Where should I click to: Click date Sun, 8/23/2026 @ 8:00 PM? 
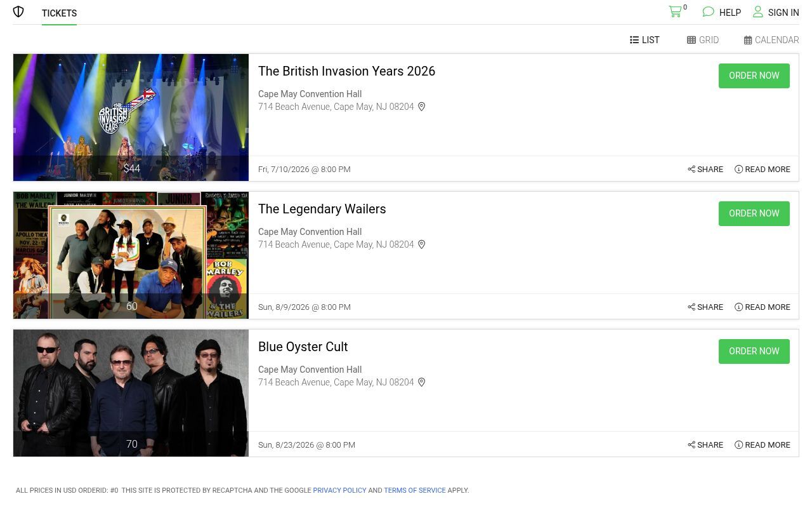coord(306,445)
